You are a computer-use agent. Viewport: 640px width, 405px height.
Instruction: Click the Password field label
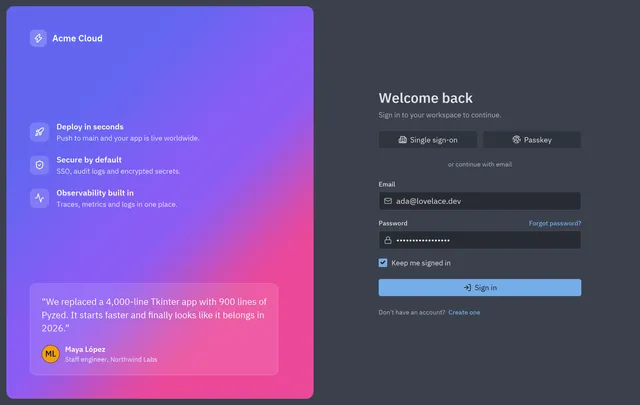[x=393, y=223]
